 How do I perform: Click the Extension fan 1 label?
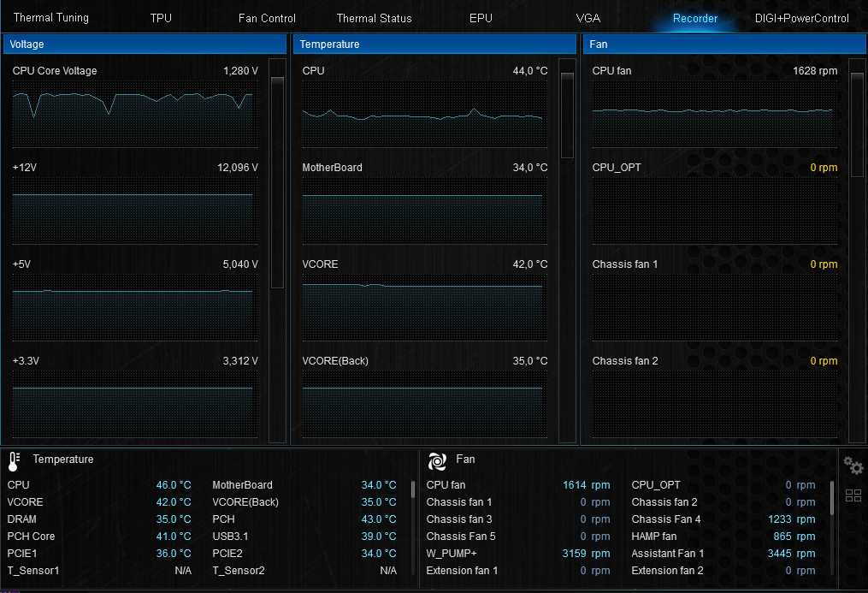click(462, 571)
